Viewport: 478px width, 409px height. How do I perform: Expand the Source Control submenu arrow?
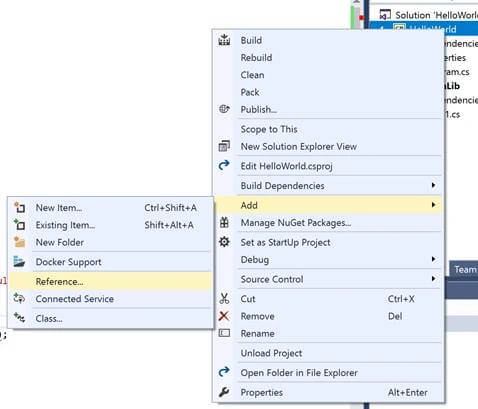point(433,279)
